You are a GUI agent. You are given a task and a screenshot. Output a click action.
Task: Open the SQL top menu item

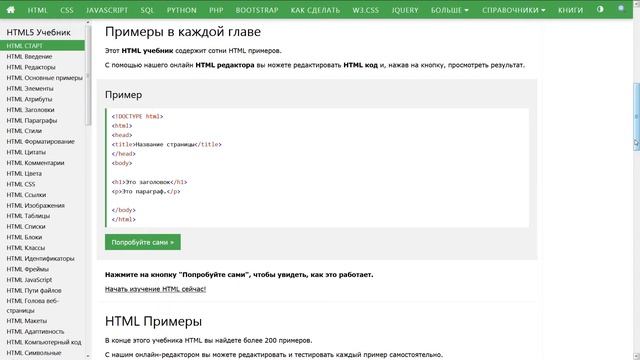point(147,10)
